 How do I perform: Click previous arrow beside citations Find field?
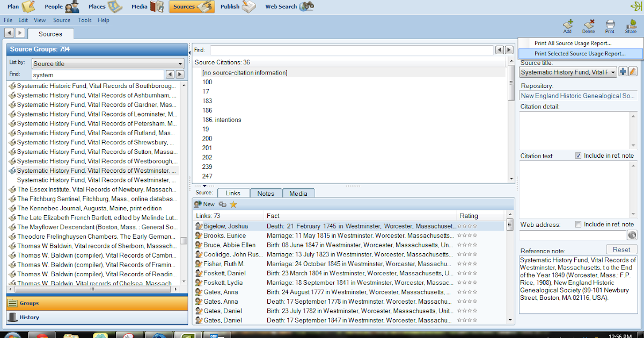[x=499, y=50]
